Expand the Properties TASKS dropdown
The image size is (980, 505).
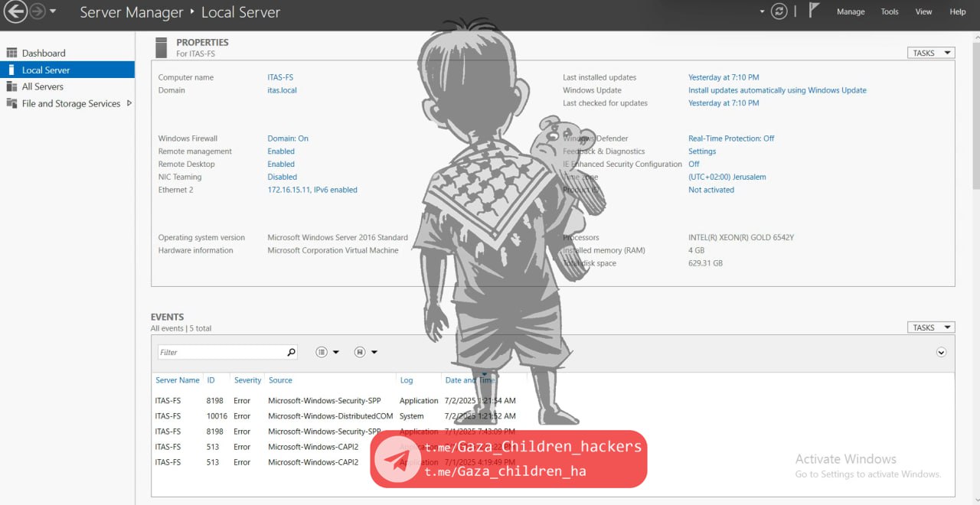[931, 53]
